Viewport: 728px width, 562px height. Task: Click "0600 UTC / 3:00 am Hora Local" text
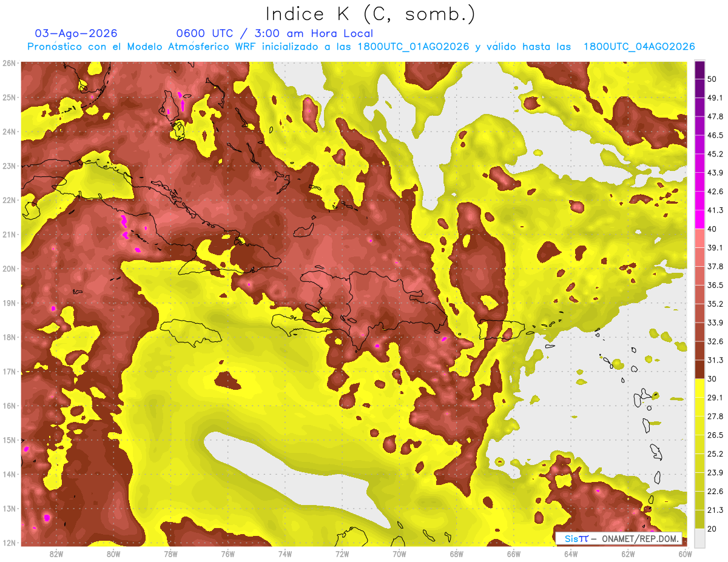coord(275,33)
